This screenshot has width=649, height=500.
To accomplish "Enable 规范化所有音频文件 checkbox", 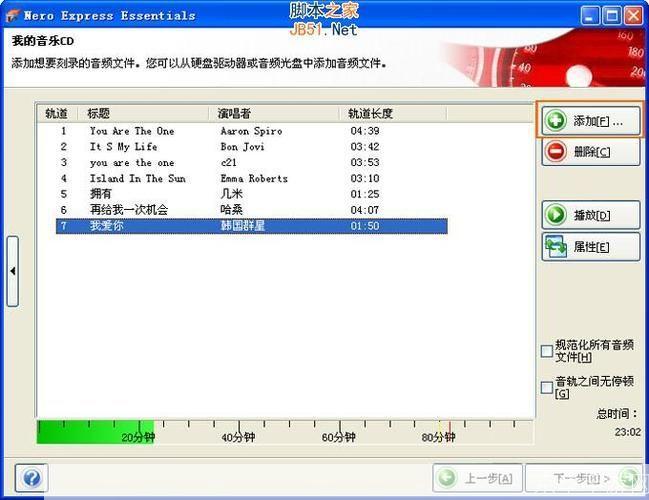I will [547, 351].
